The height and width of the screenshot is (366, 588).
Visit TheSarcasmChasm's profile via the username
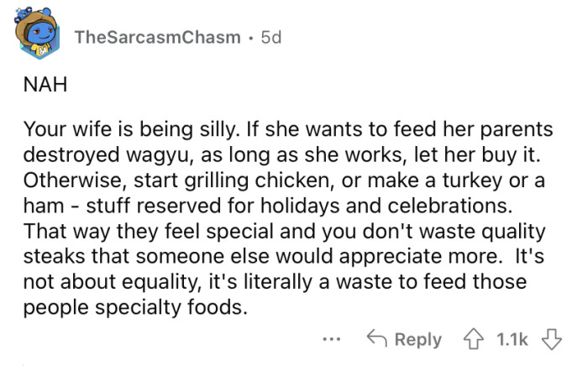pyautogui.click(x=157, y=37)
